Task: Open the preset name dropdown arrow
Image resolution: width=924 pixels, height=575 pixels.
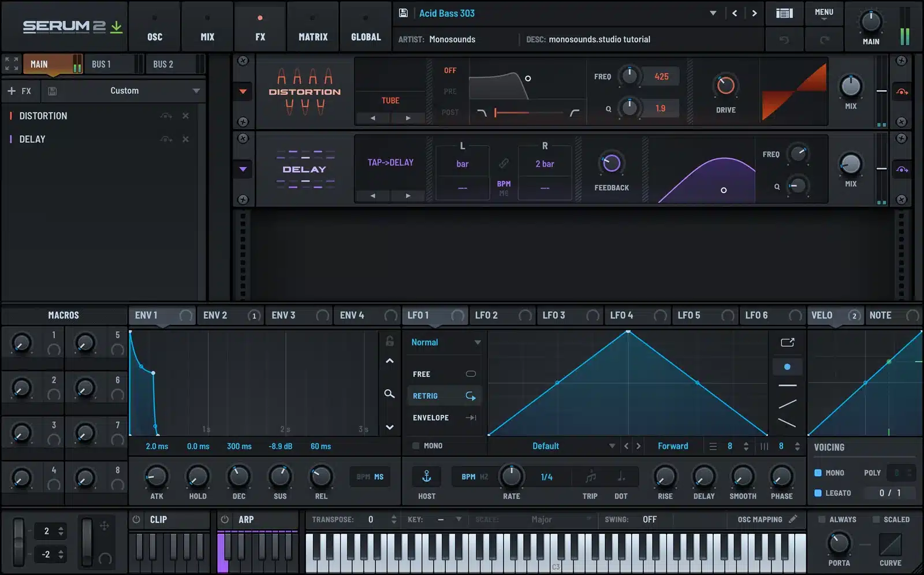Action: (x=713, y=13)
